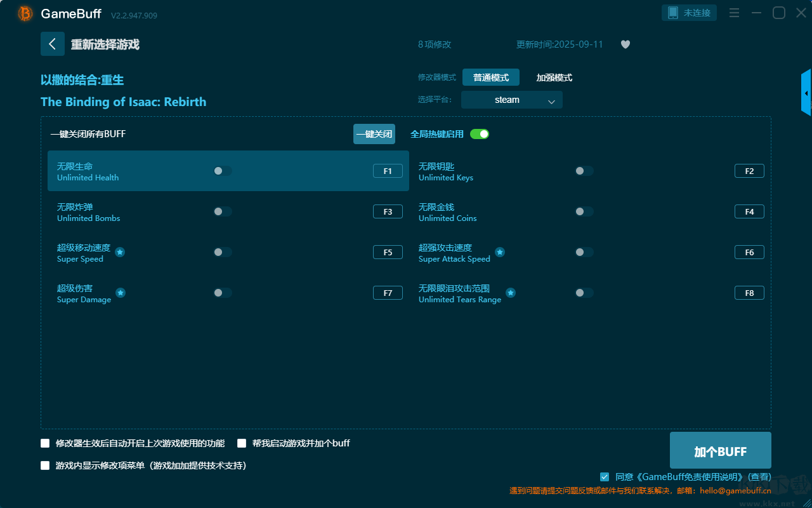Click the star badge beside Super Attack Speed
The image size is (812, 508).
pos(500,252)
